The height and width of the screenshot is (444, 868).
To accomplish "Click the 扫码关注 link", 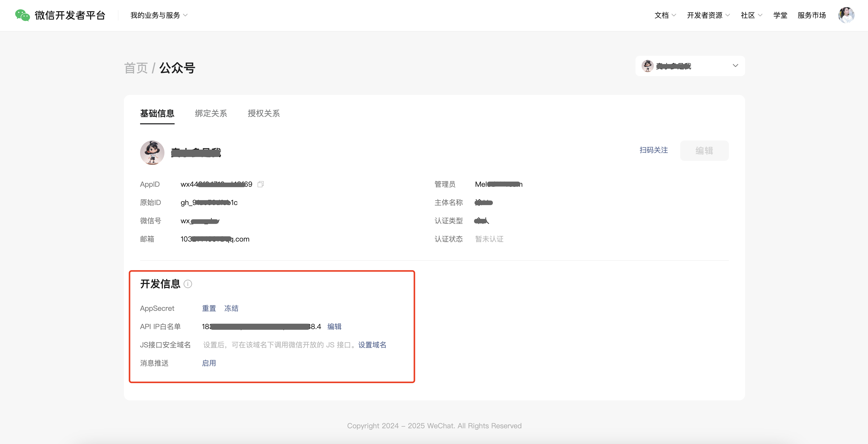I will (653, 150).
